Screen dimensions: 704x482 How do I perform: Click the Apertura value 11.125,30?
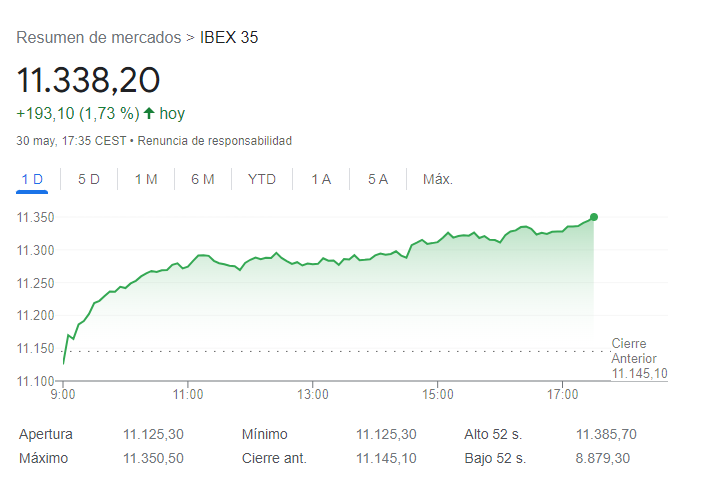point(153,434)
